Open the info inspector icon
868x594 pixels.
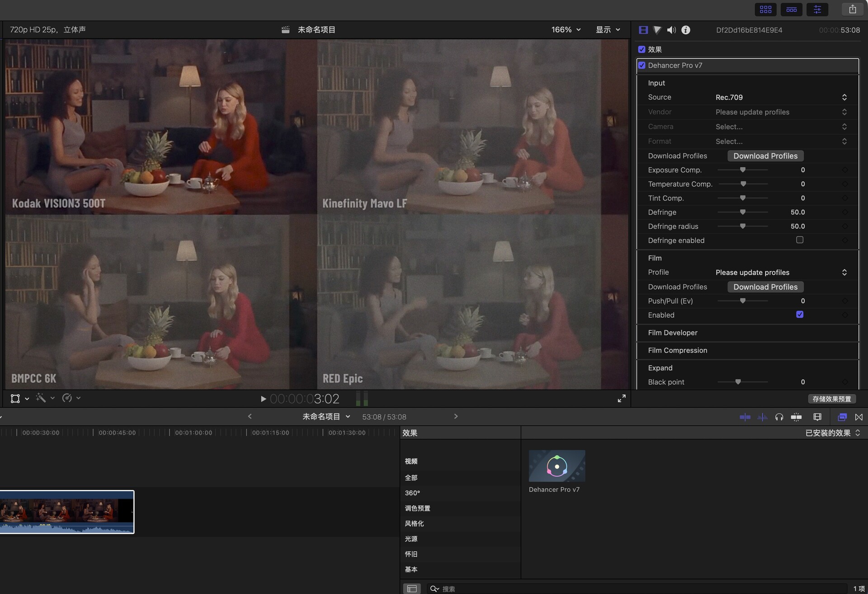(x=686, y=30)
